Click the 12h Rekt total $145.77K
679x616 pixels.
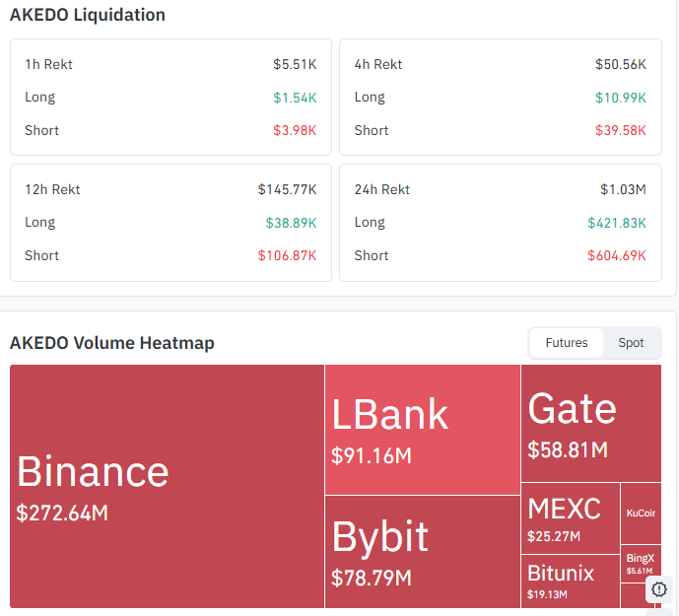coord(287,190)
